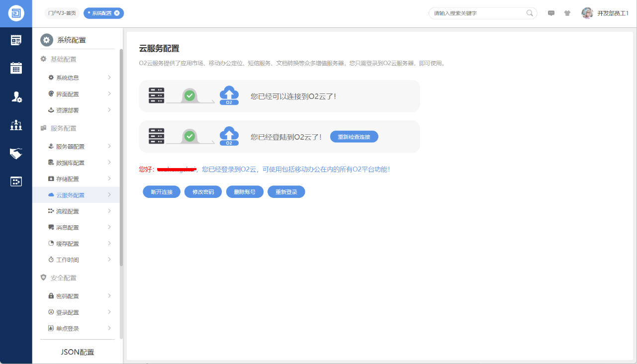Expand the 数据库配置 chevron
The image size is (637, 364).
(x=109, y=163)
